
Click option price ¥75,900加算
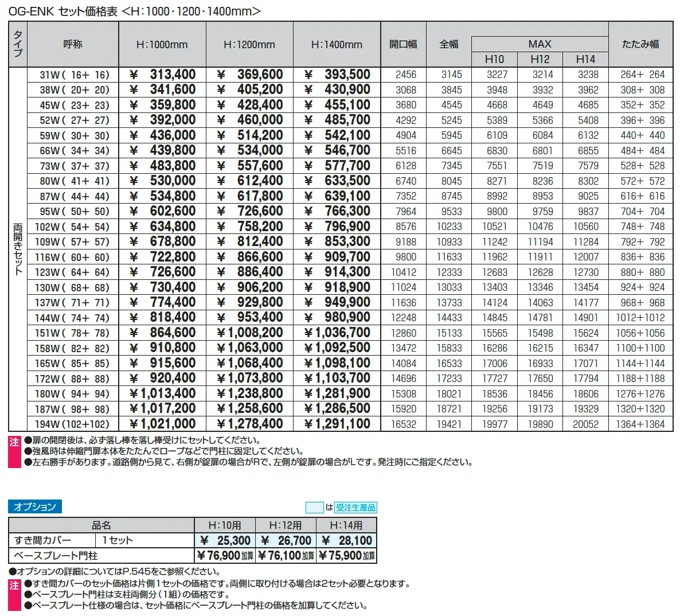(346, 556)
